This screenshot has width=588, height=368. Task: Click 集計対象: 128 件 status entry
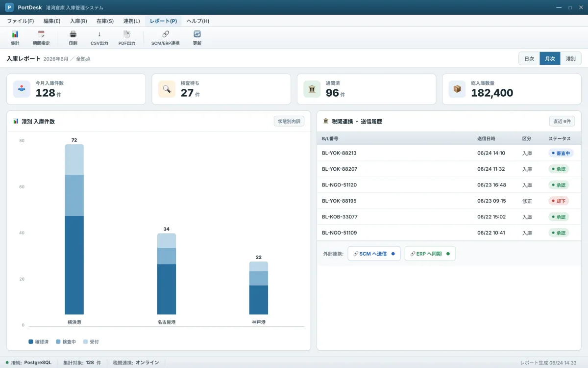[82, 363]
